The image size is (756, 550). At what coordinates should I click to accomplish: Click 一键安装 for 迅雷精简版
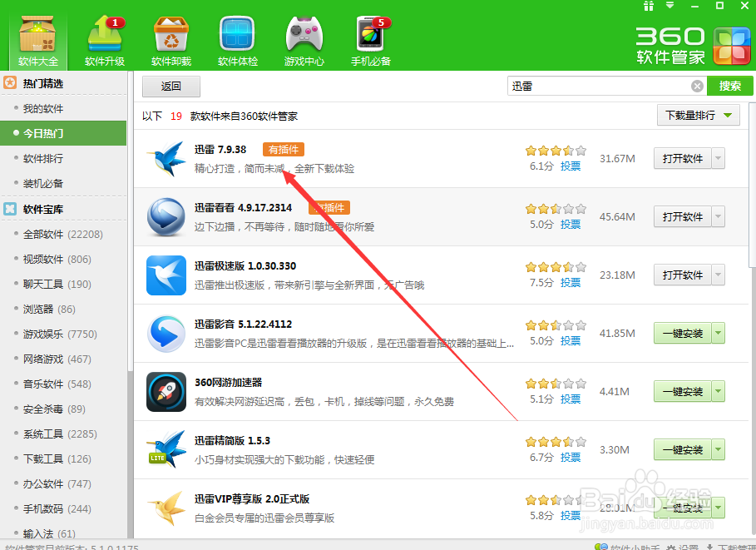pyautogui.click(x=682, y=449)
